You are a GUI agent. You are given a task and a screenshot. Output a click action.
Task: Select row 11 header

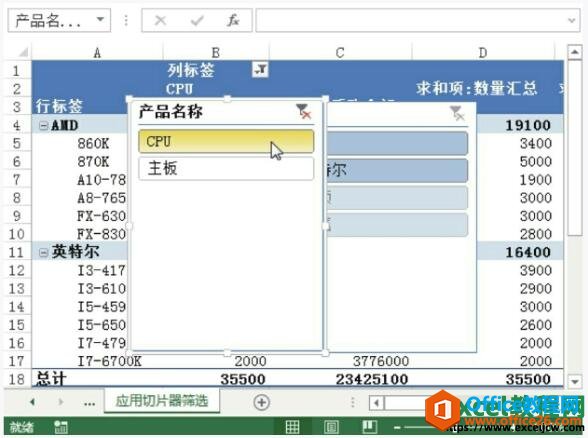pyautogui.click(x=17, y=252)
